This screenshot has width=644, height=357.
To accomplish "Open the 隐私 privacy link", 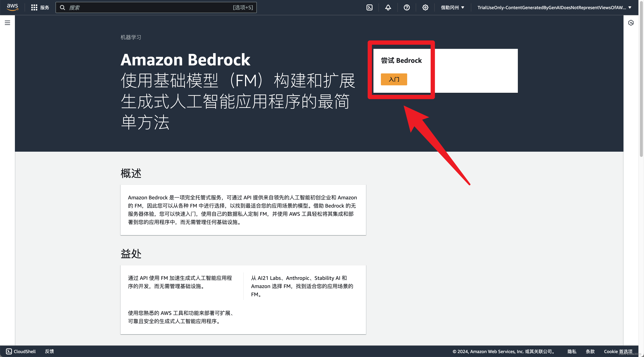I will (x=572, y=351).
